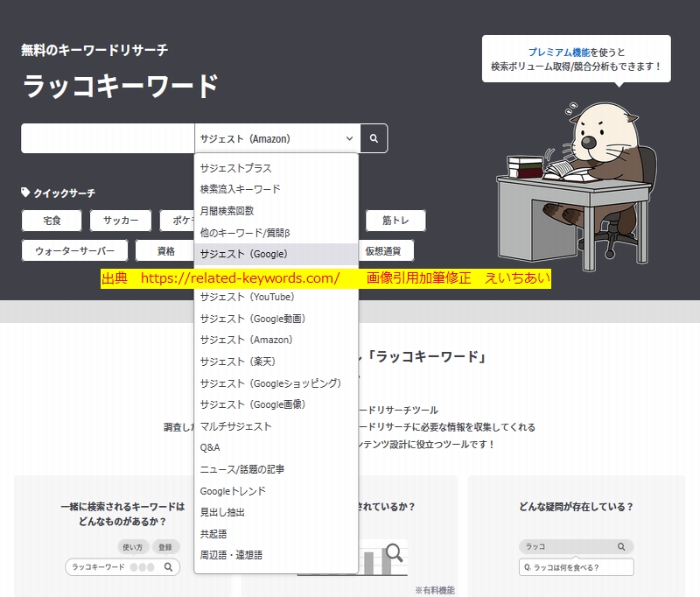Image resolution: width=700 pixels, height=597 pixels.
Task: Choose サジェスト (Googleショッピング) option
Action: click(x=276, y=383)
